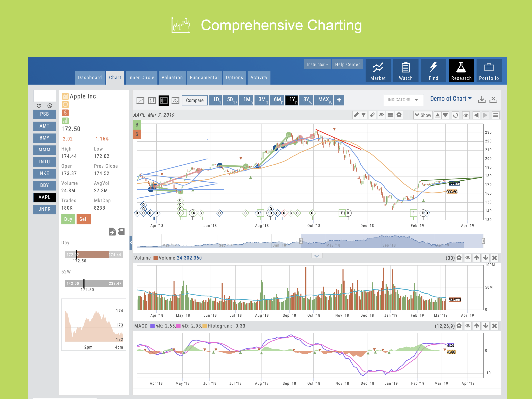Open the Research section
The width and height of the screenshot is (532, 399).
(x=461, y=71)
